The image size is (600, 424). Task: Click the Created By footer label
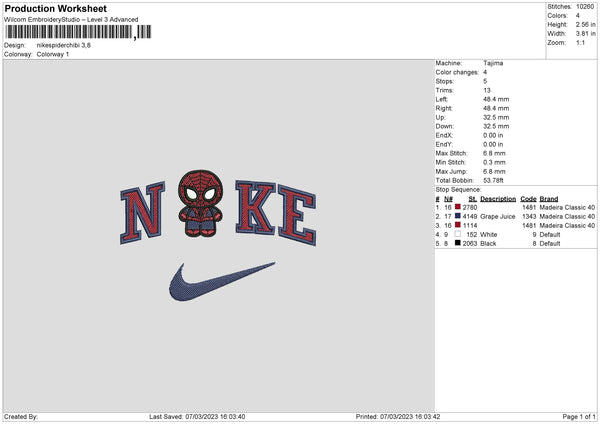point(21,416)
